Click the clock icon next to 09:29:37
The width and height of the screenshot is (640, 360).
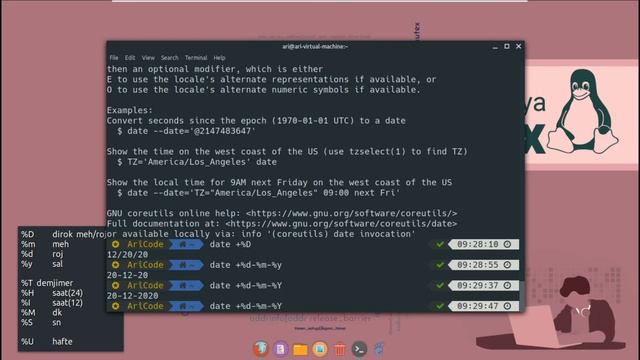(x=507, y=285)
